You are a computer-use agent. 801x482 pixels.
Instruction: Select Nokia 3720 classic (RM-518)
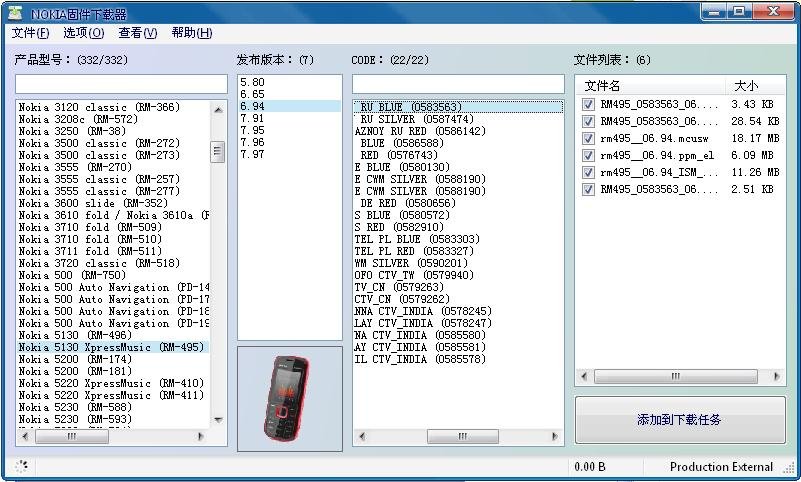pos(113,263)
